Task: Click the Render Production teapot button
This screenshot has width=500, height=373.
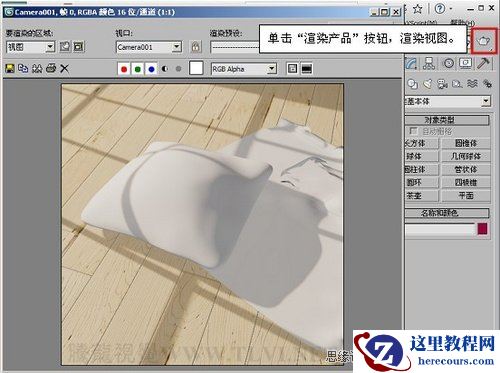Action: (x=484, y=41)
